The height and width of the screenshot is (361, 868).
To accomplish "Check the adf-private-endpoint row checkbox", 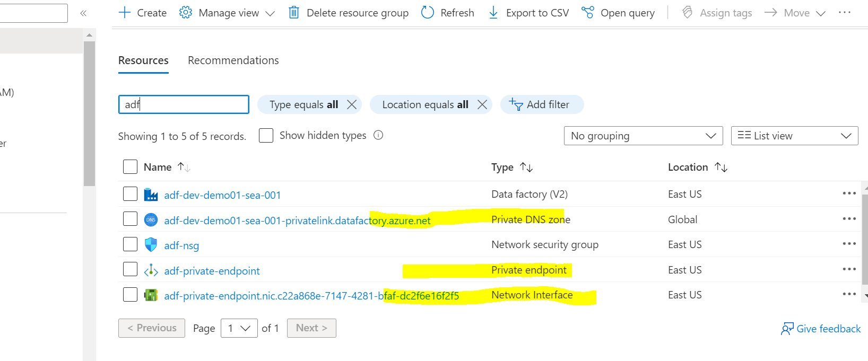I will [x=130, y=269].
